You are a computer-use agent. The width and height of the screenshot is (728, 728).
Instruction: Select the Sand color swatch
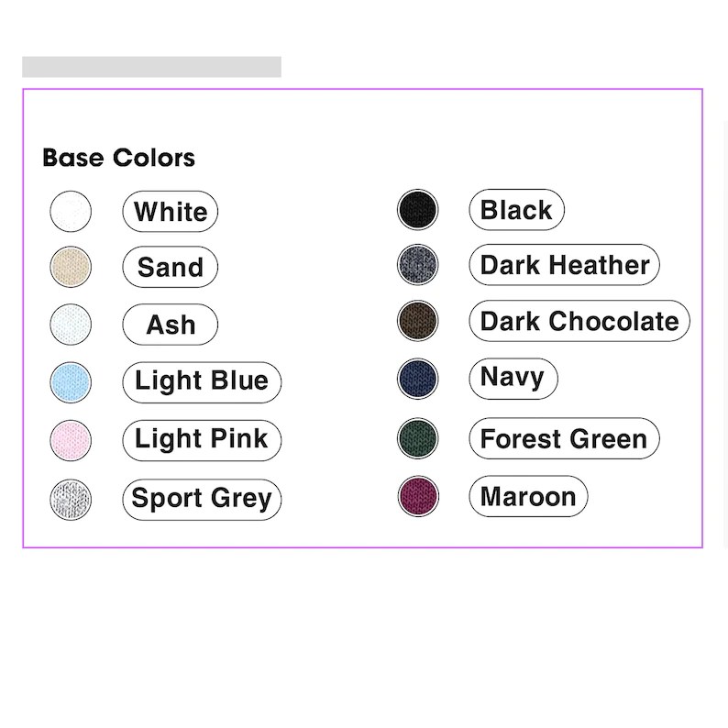(x=71, y=267)
